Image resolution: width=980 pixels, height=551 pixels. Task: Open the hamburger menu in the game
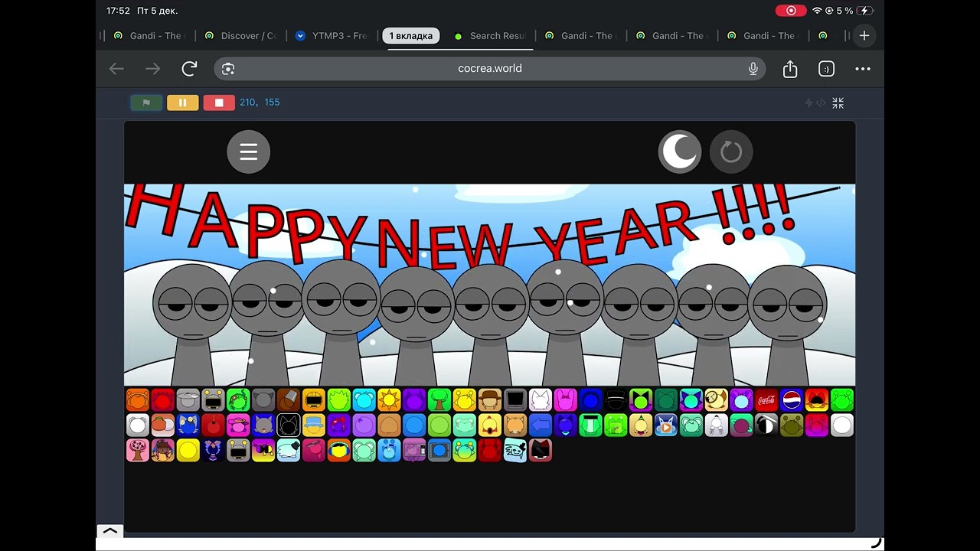click(x=249, y=152)
